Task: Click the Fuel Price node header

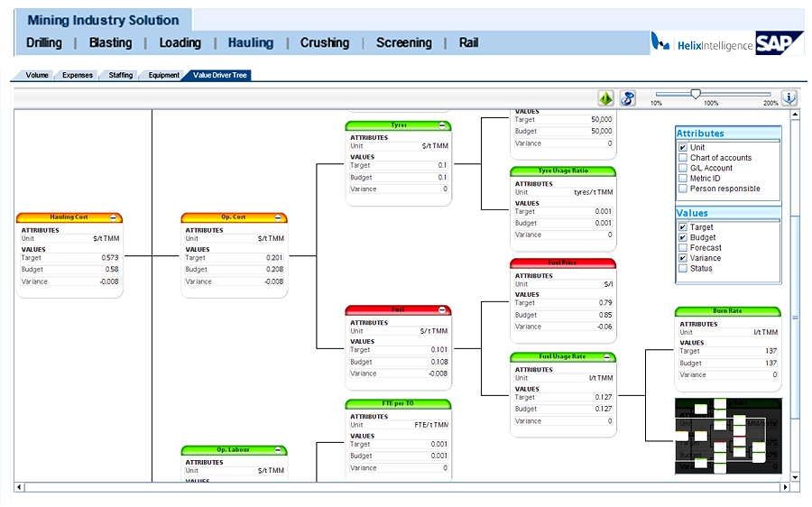Action: tap(563, 263)
